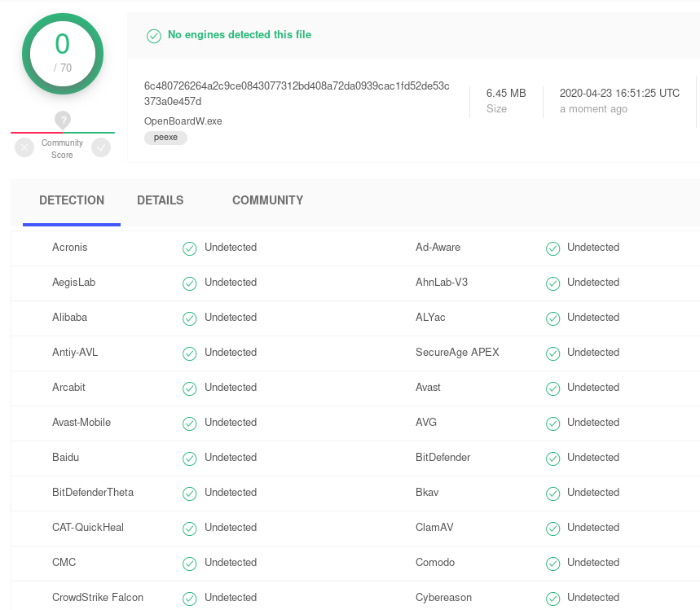This screenshot has height=610, width=700.
Task: Click the Arcabit engine name
Action: pos(68,388)
